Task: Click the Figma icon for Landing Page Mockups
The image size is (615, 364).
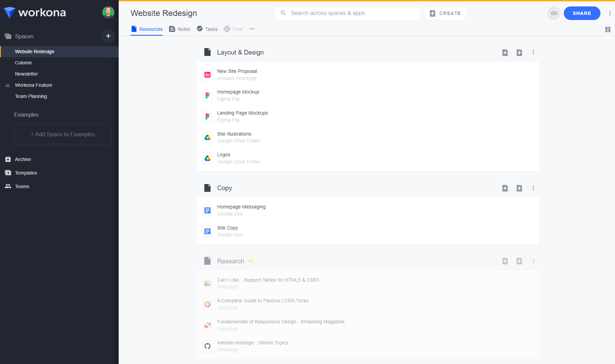Action: tap(207, 116)
